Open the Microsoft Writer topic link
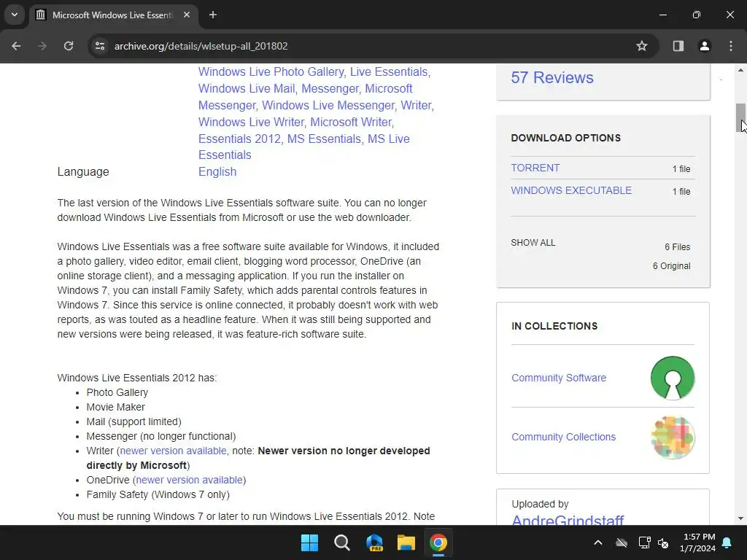Screen dimensions: 747x560 coord(351,122)
